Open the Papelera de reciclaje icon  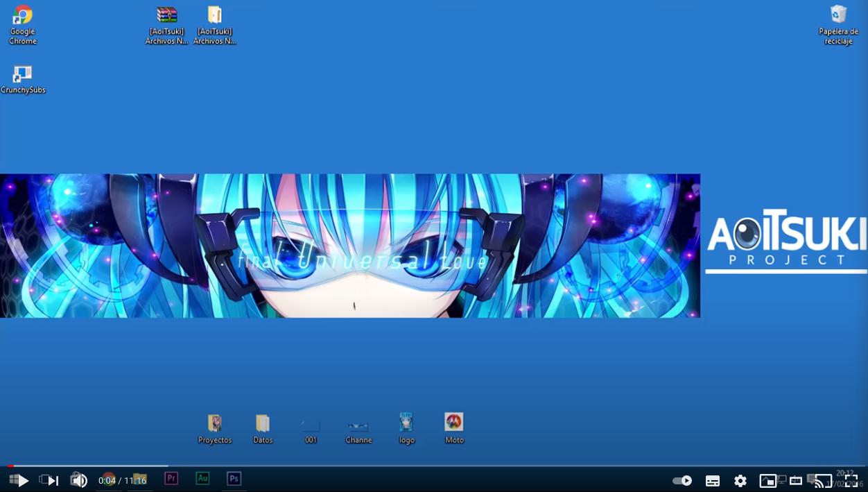click(x=838, y=25)
